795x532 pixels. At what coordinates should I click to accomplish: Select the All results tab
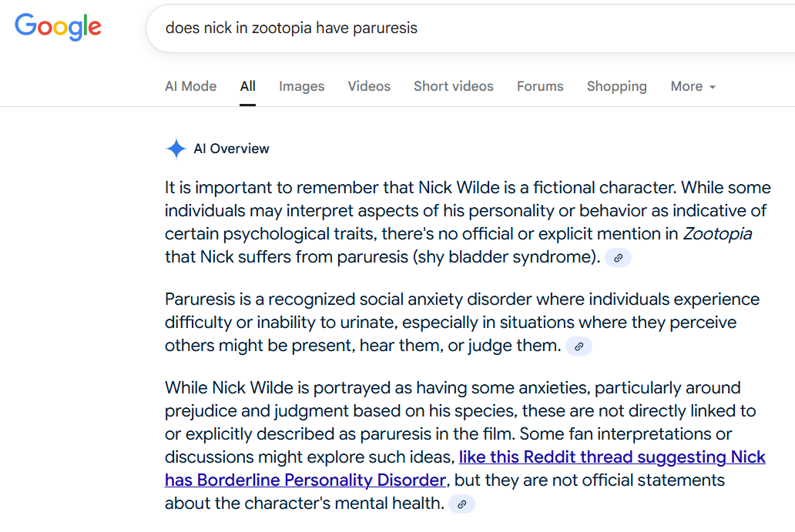247,86
